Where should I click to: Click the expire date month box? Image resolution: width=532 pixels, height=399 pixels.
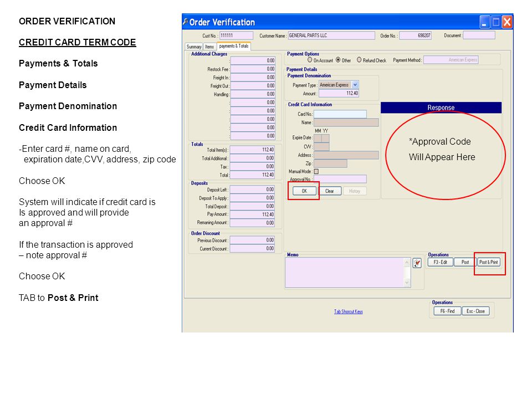tap(318, 138)
